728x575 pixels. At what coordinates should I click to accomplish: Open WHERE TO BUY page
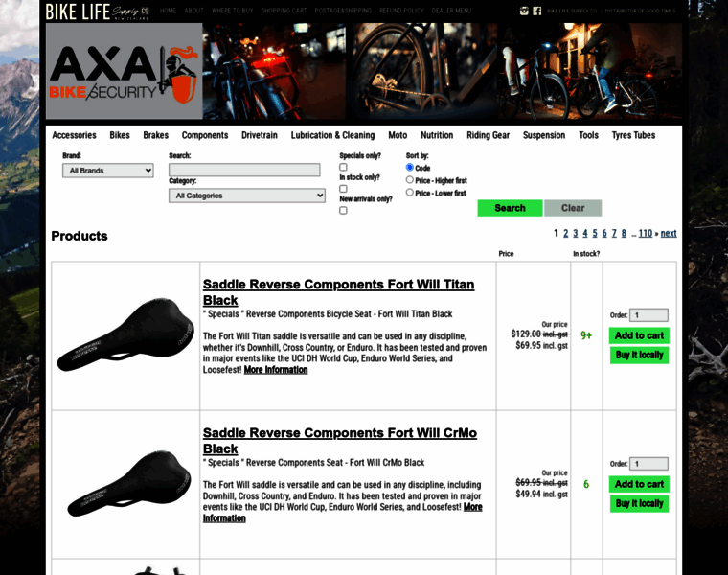pyautogui.click(x=233, y=11)
